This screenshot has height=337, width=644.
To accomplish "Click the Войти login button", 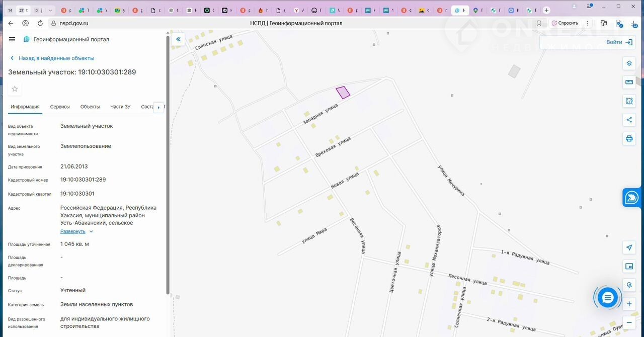I will point(619,42).
